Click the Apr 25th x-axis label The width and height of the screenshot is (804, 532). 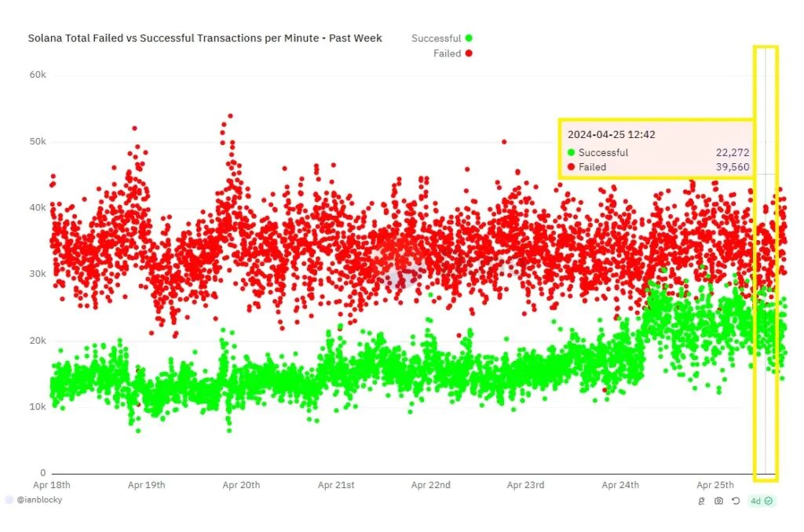click(x=714, y=485)
